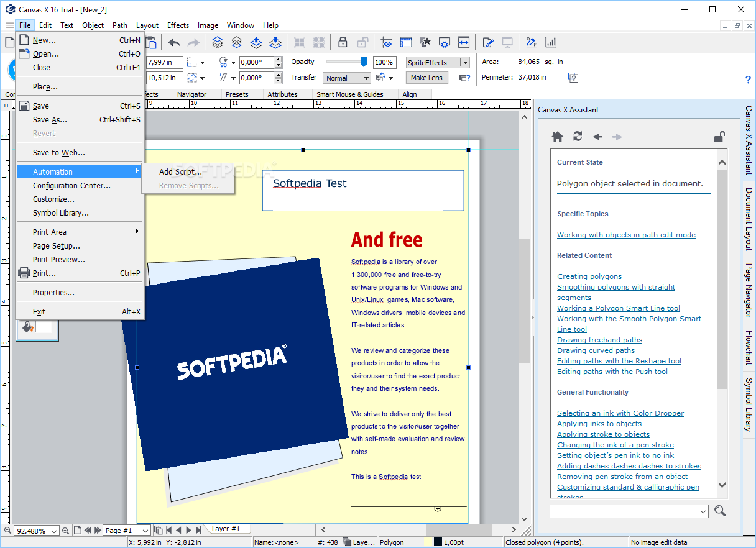Open the Effects menu
Screen dimensions: 756x548
tap(178, 25)
